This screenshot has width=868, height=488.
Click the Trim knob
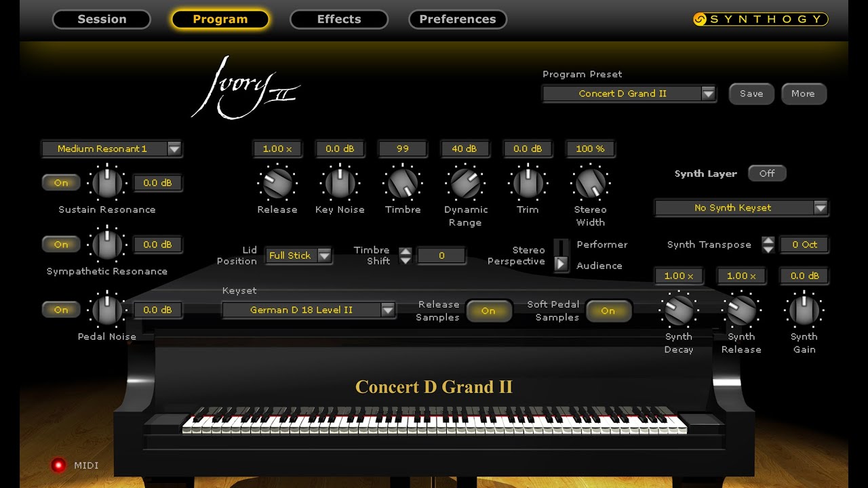click(528, 183)
